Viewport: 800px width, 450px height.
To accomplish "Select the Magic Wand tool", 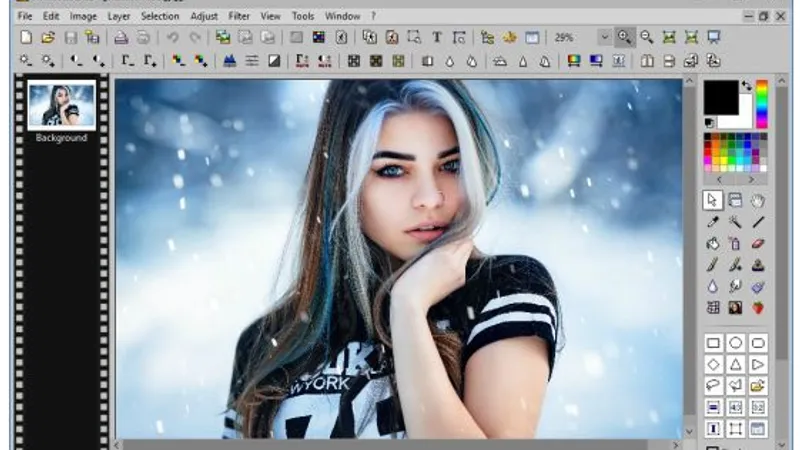I will [x=735, y=222].
